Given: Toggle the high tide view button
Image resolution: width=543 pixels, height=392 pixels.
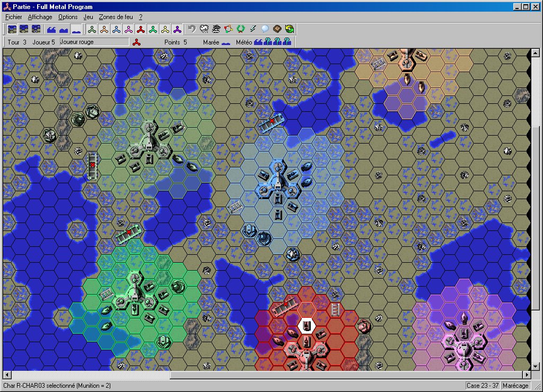Looking at the screenshot, I should [x=51, y=29].
